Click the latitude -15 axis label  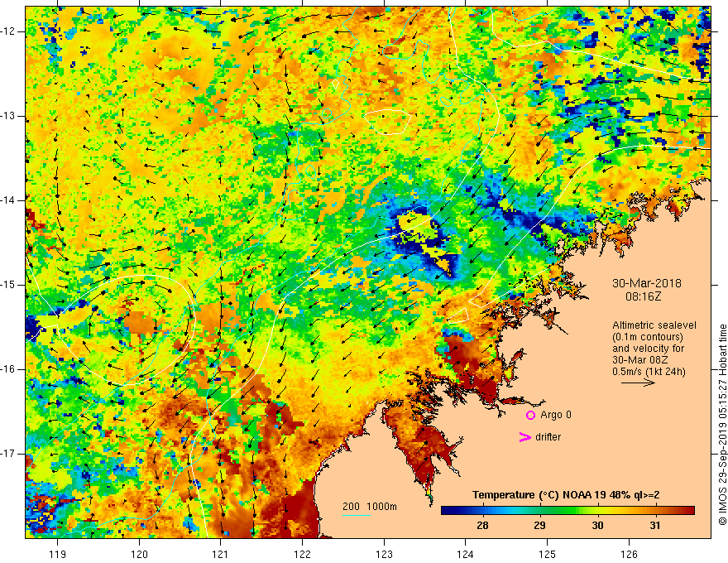click(x=8, y=285)
